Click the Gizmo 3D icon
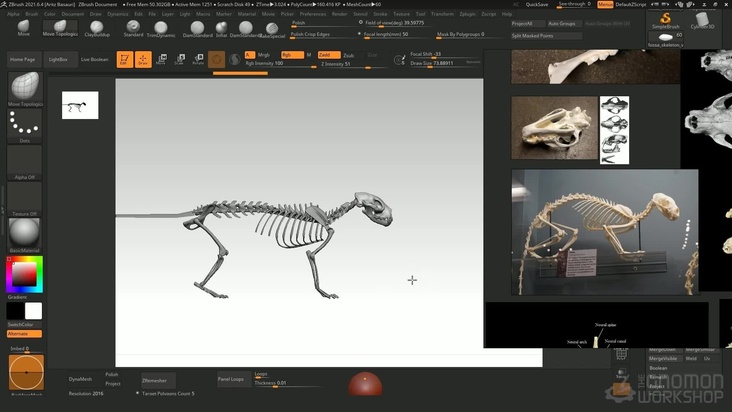Image resolution: width=732 pixels, height=412 pixels. 216,59
